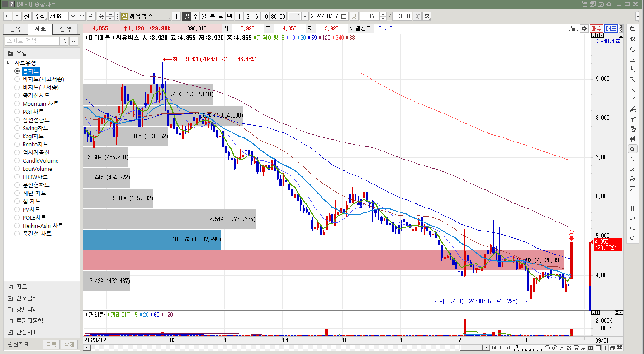The width and height of the screenshot is (644, 354).
Task: Select the text annotation T tool
Action: pos(633,119)
